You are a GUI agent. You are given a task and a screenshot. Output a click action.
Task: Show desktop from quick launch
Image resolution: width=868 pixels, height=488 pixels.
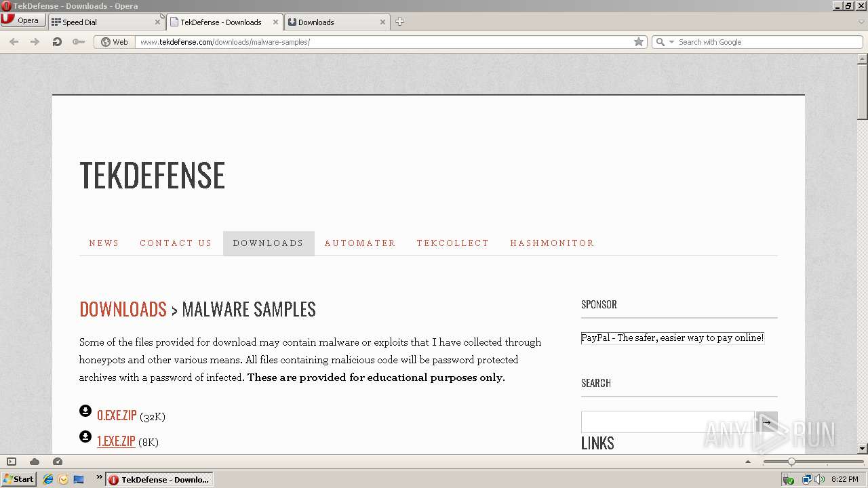coord(79,479)
